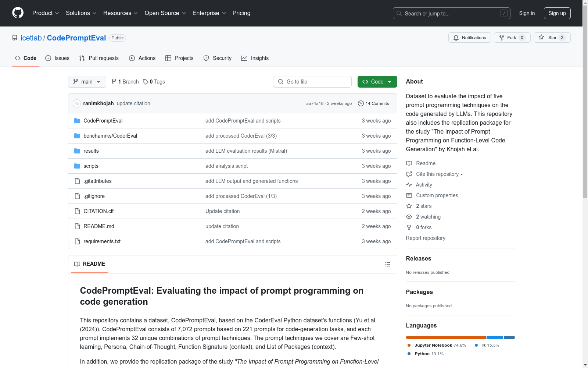Open the 'add analysis script' commit link
The width and height of the screenshot is (588, 368).
click(x=226, y=166)
